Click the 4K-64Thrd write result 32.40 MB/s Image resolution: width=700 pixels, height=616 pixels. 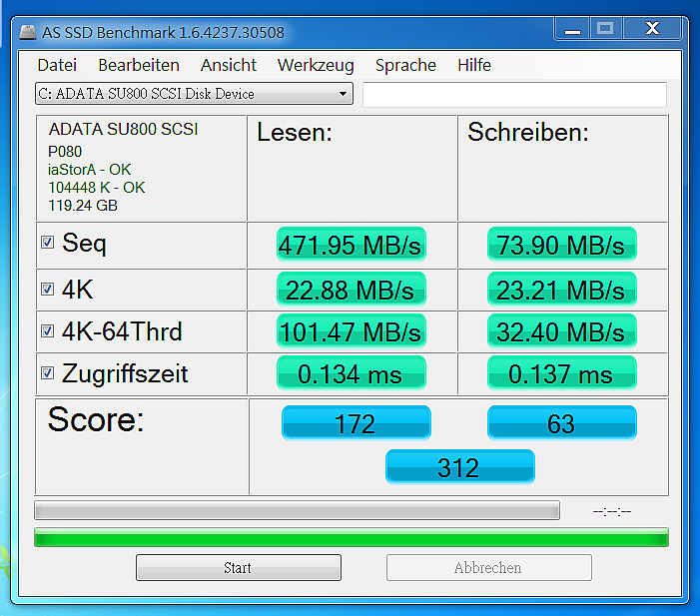tap(562, 331)
